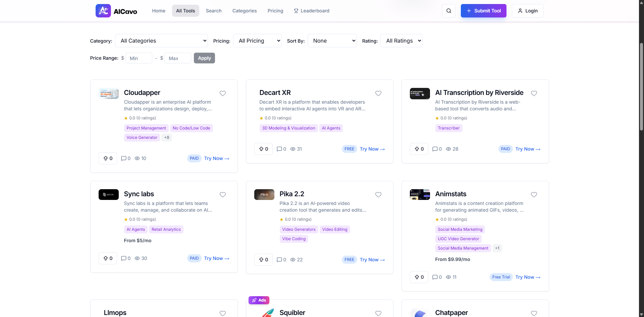
Task: Apply the price range filter
Action: point(204,58)
